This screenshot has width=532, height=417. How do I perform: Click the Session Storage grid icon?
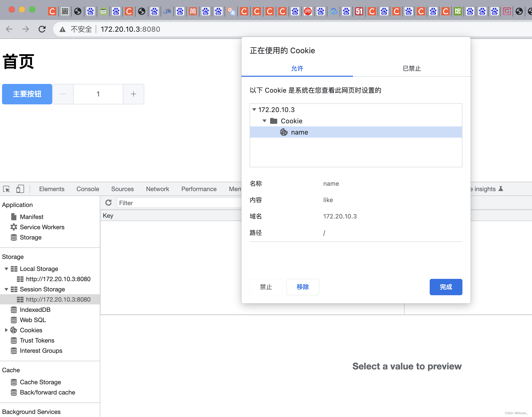(14, 289)
